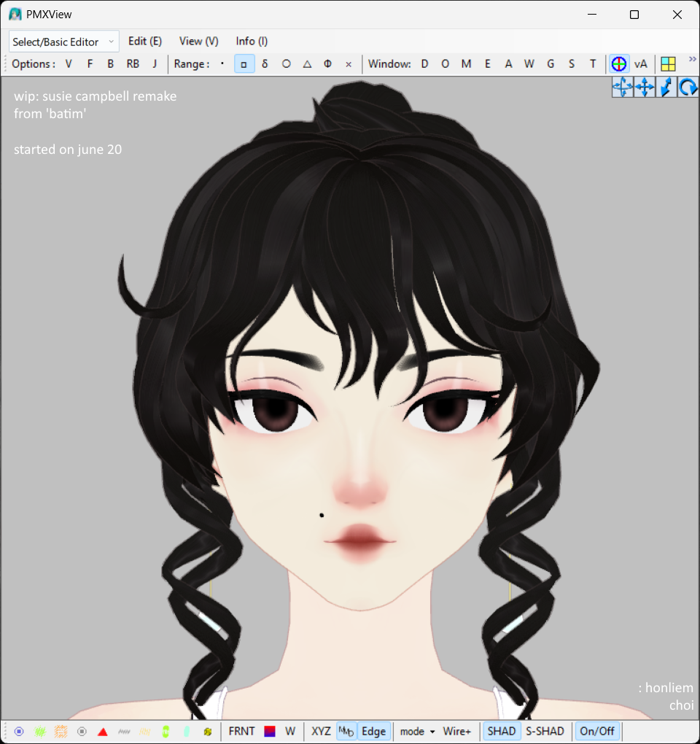Toggle the V vertex selection option
Screen dimensions: 700x744
(x=69, y=64)
